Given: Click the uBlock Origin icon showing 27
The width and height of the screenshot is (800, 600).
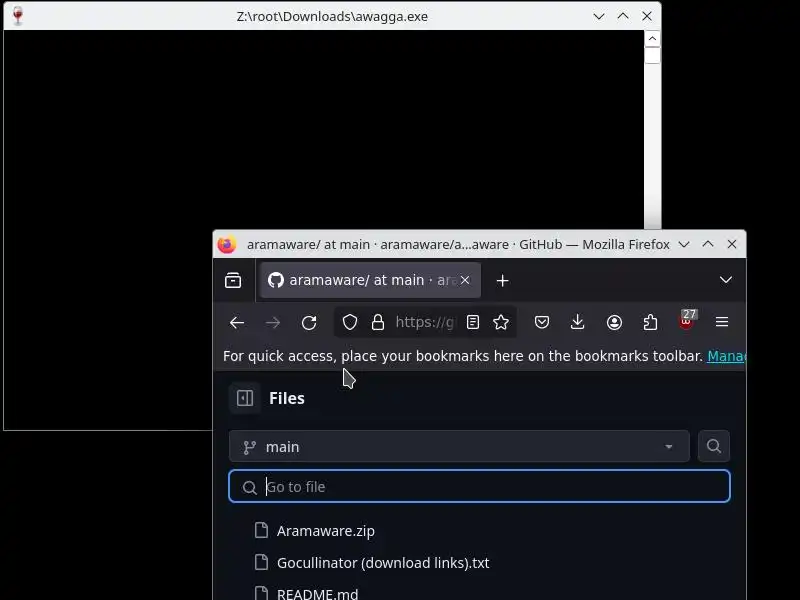Looking at the screenshot, I should click(x=687, y=320).
